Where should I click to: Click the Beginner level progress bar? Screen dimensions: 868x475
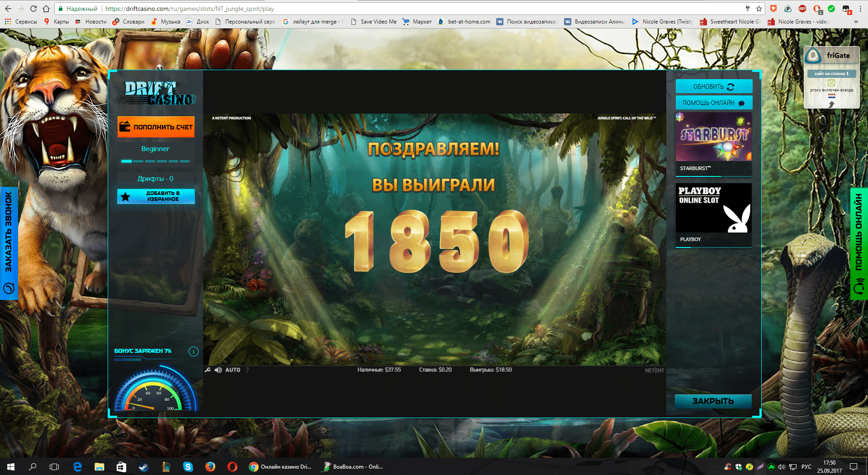point(156,161)
